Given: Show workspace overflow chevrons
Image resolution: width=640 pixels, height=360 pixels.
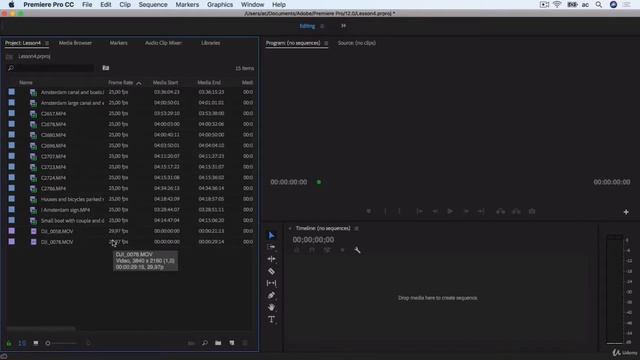Looking at the screenshot, I should [343, 26].
